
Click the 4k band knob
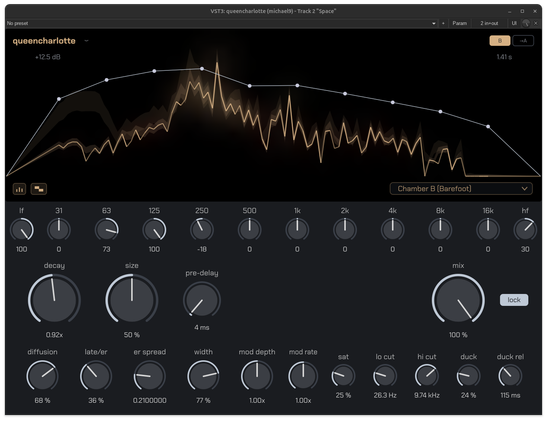click(392, 230)
